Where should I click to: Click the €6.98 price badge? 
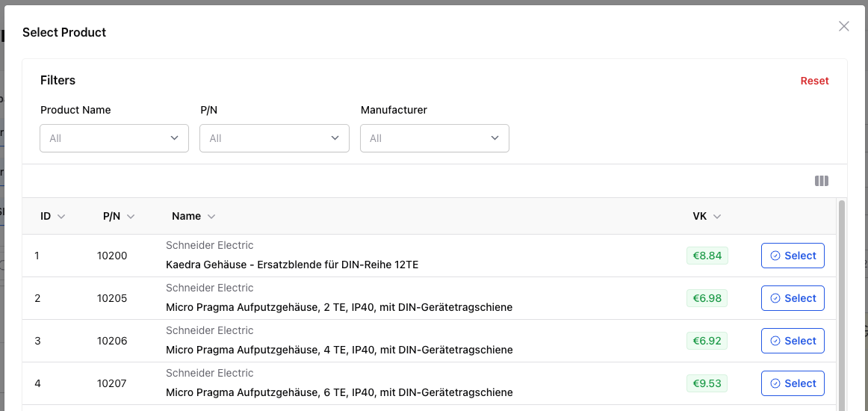coord(707,298)
